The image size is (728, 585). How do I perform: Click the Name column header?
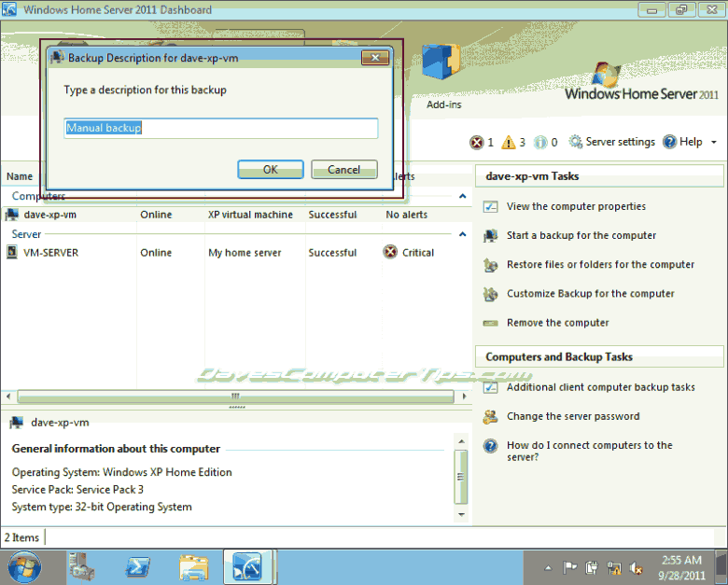(20, 176)
